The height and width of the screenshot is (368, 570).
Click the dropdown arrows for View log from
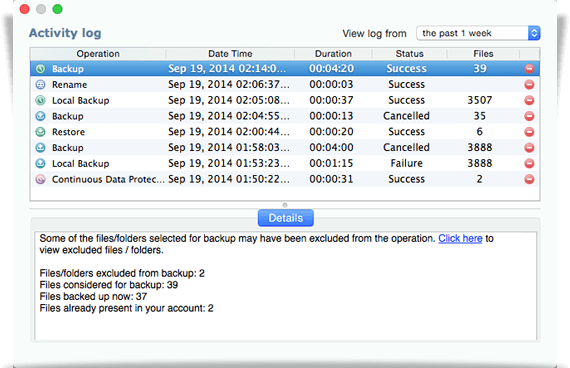tap(534, 33)
